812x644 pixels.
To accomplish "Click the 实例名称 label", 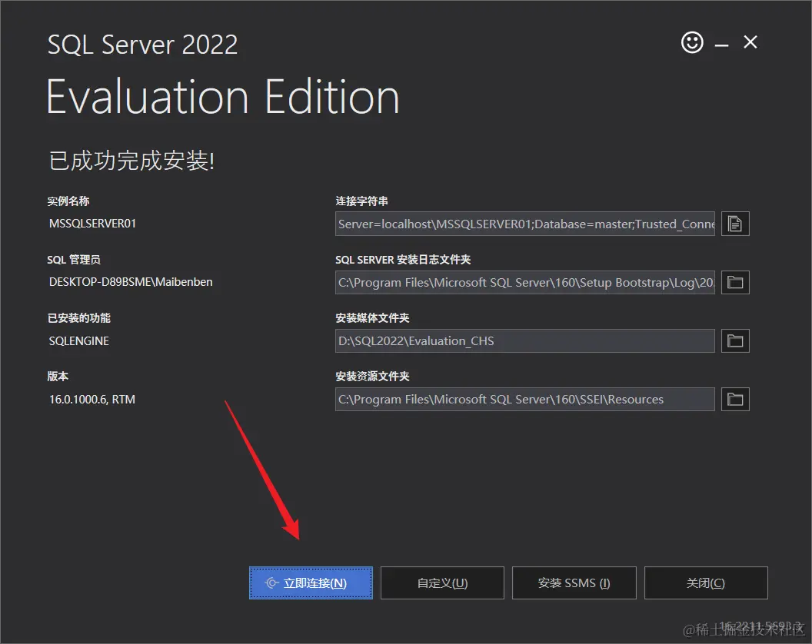I will [x=68, y=201].
